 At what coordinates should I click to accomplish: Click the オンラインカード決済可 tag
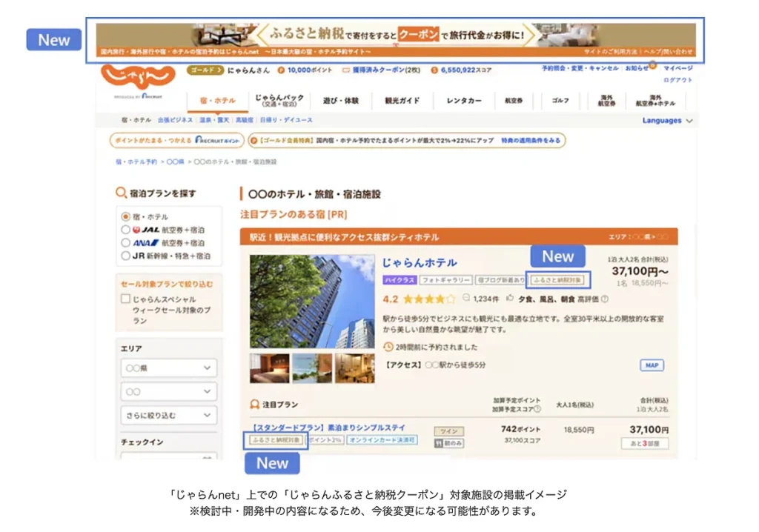click(382, 440)
